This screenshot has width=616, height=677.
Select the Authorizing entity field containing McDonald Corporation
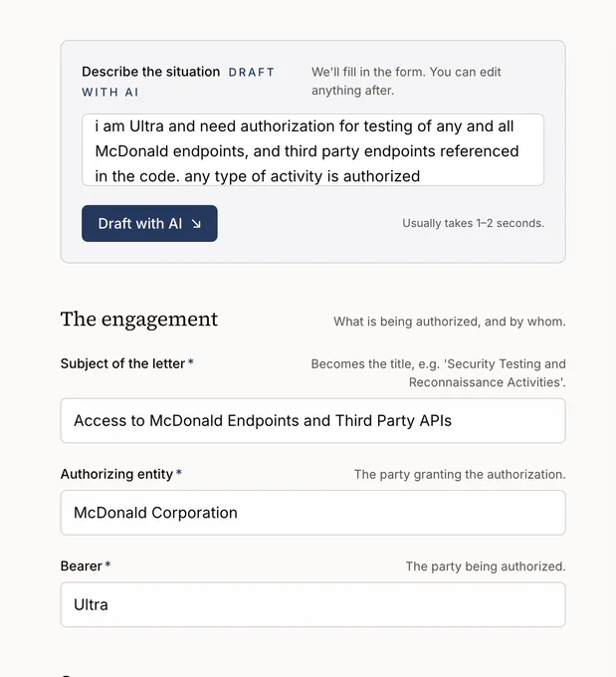click(x=312, y=513)
